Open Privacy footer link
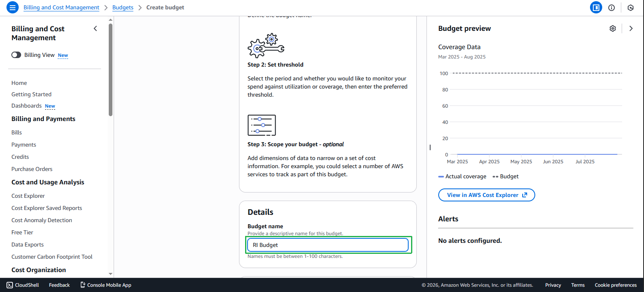Screen dimensions: 644x292 [x=553, y=285]
